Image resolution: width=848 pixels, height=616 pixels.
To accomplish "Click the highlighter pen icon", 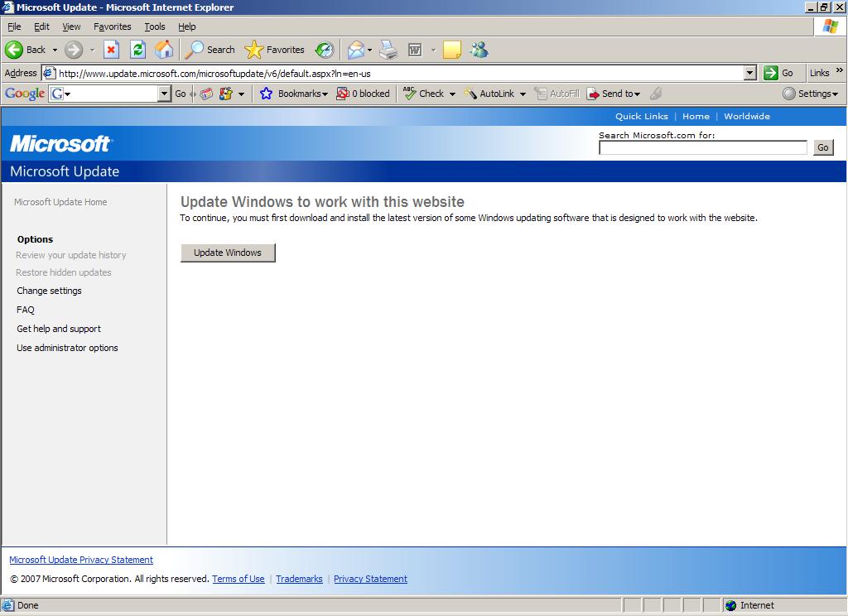I will click(x=656, y=94).
